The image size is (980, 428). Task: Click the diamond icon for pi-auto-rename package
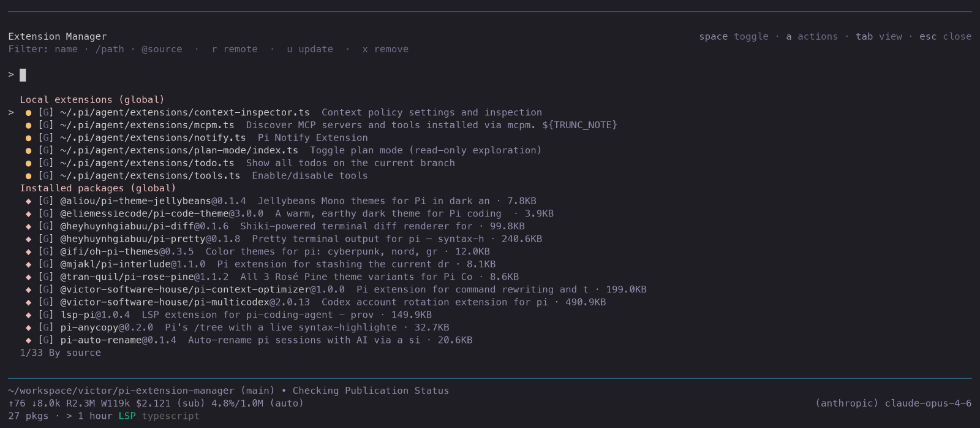28,340
